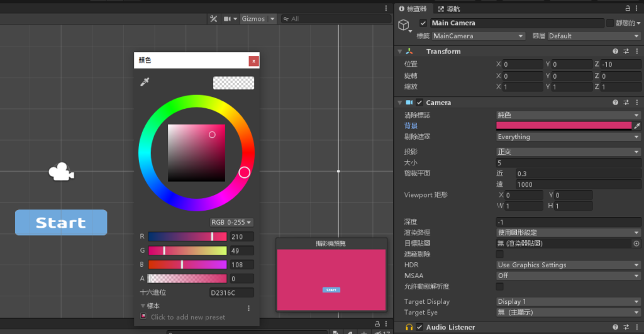Switch to the 導航 navigation tab

[449, 8]
